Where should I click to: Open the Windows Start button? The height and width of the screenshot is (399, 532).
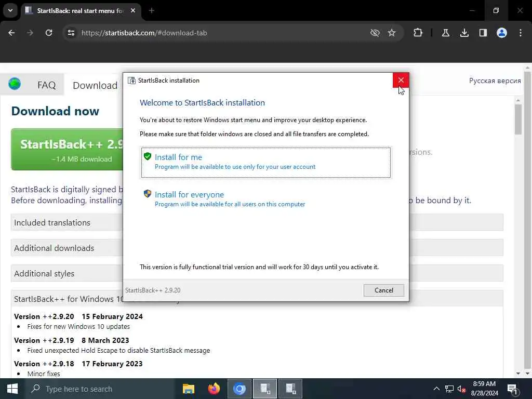click(12, 389)
